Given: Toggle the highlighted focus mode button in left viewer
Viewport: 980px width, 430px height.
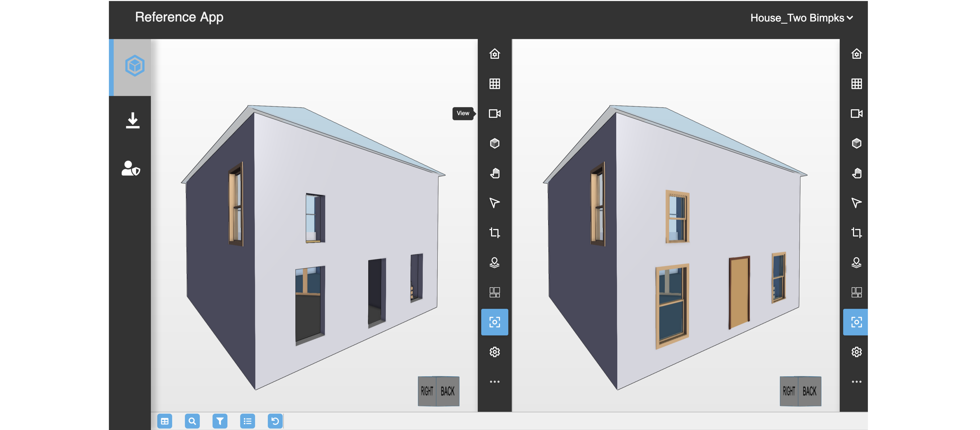Looking at the screenshot, I should click(x=494, y=322).
